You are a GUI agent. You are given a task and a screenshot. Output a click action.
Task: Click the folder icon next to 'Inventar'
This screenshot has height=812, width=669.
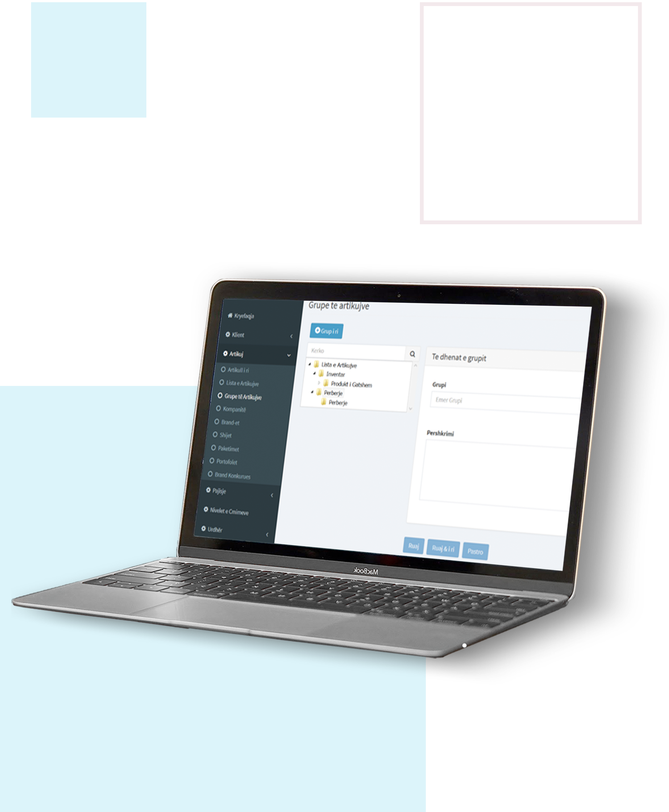[x=322, y=374]
